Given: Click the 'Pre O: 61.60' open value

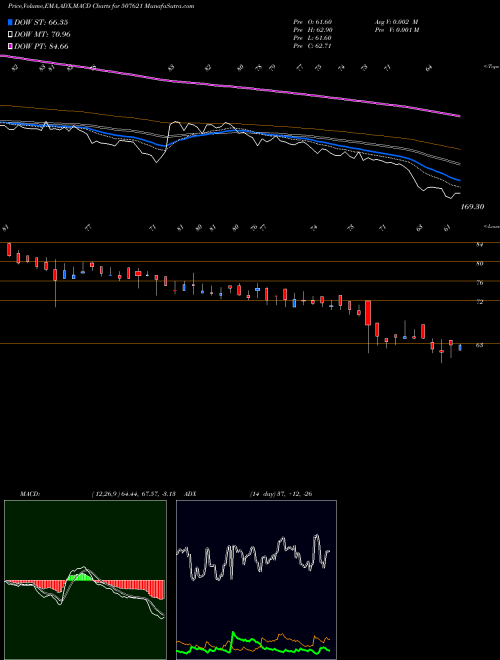Looking at the screenshot, I should pyautogui.click(x=313, y=22).
